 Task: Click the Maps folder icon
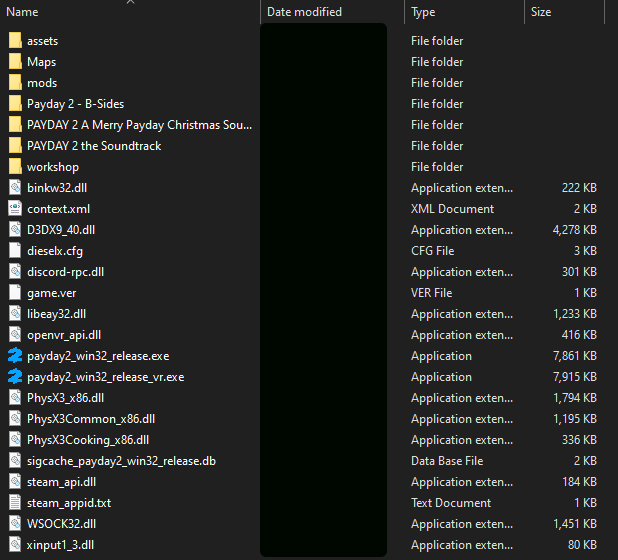[15, 61]
